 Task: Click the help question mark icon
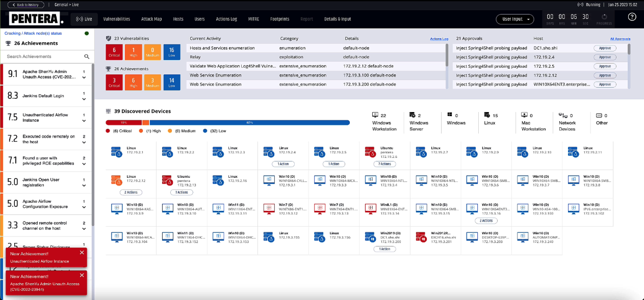[x=632, y=17]
